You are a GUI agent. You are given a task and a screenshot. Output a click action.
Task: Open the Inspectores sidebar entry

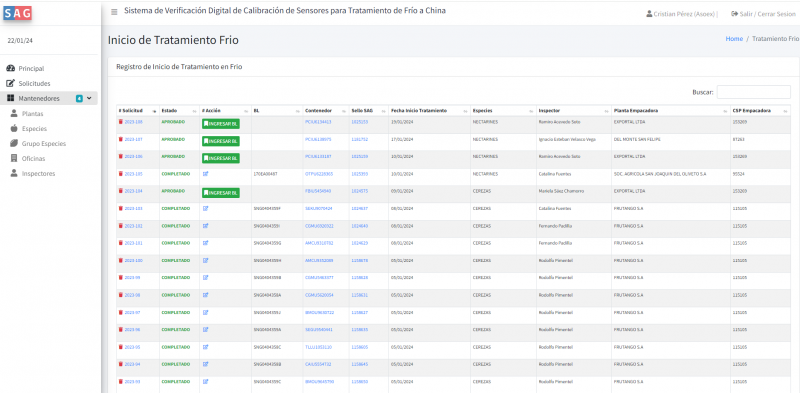click(38, 174)
